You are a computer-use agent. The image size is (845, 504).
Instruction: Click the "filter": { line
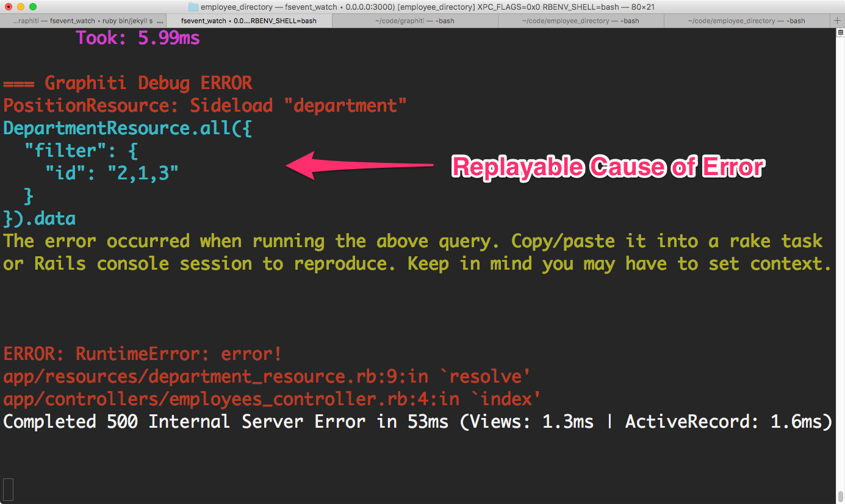tap(82, 151)
